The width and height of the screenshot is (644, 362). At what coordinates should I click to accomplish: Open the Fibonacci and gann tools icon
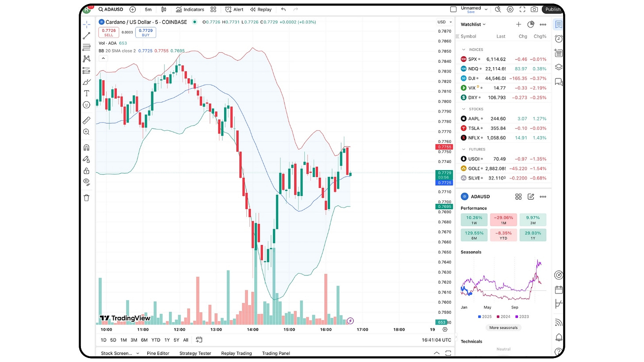point(87,47)
